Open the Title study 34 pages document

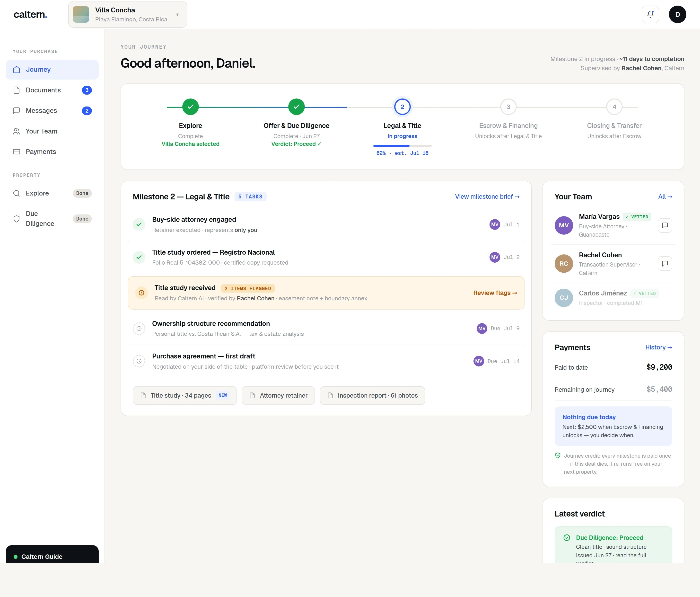click(184, 395)
